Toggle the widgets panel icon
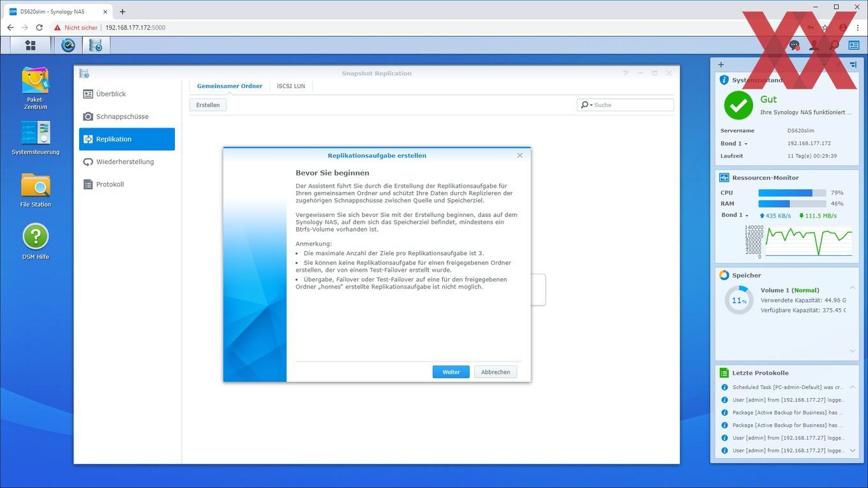This screenshot has height=488, width=868. [854, 45]
